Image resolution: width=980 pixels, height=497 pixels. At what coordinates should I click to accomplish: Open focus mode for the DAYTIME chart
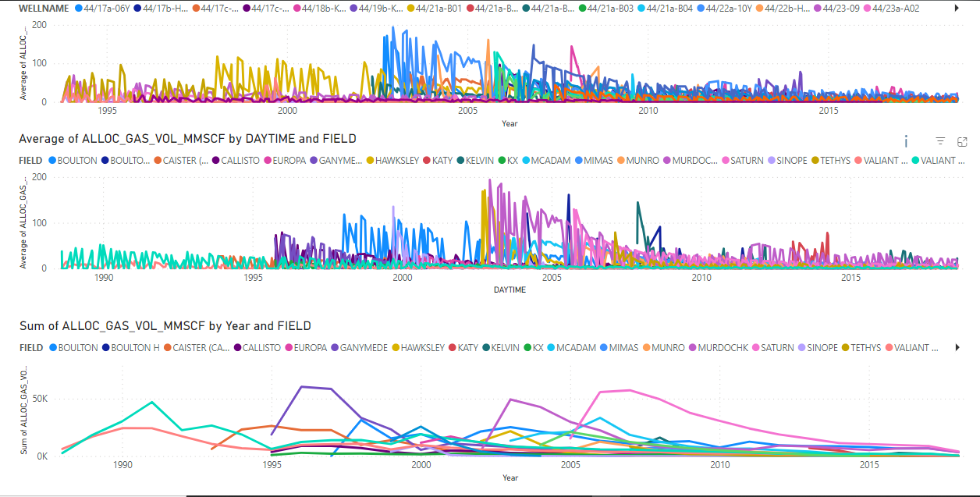click(x=963, y=141)
